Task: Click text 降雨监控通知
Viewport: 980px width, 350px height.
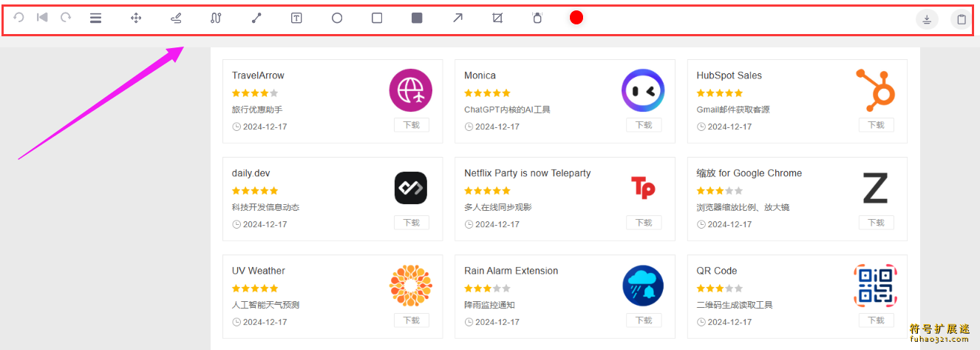Action: (x=489, y=305)
